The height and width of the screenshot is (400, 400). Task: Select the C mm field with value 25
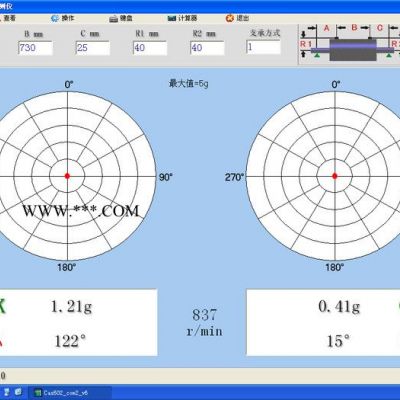93,48
